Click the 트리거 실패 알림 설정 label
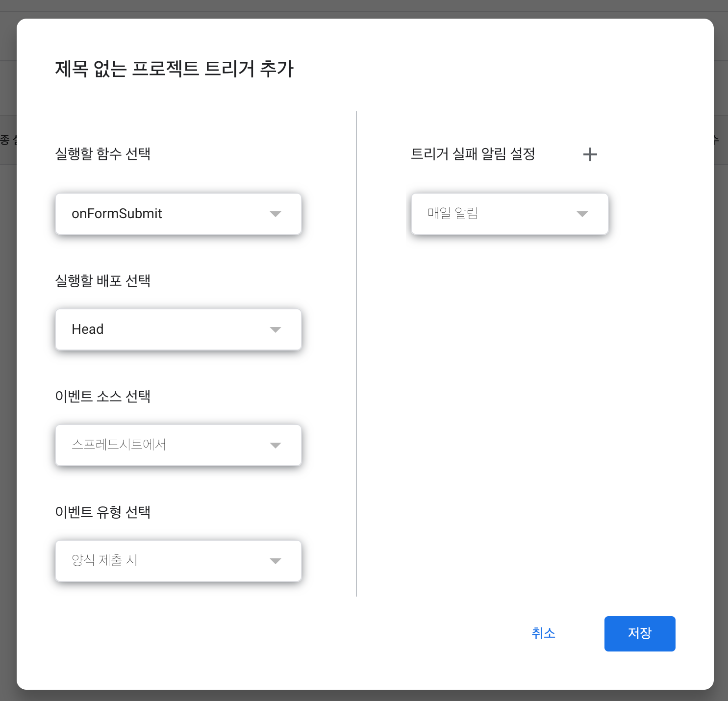 coord(473,154)
